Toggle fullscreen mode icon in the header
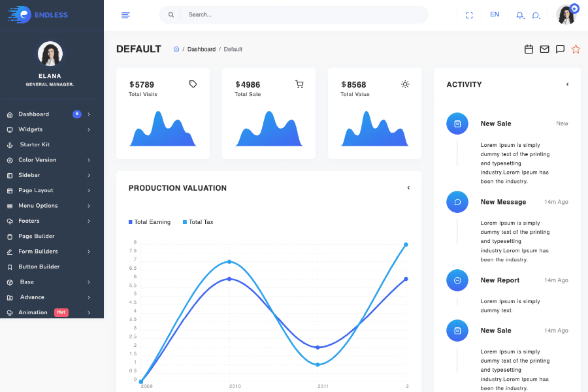 469,14
